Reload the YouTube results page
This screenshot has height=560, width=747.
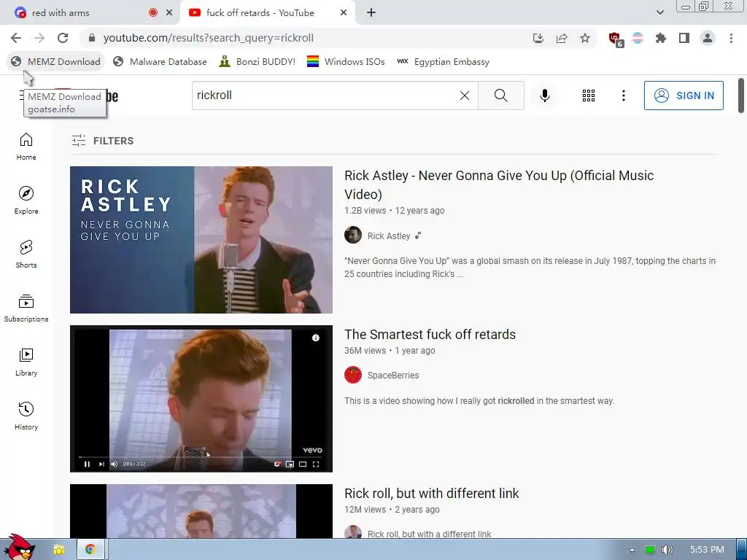click(63, 38)
